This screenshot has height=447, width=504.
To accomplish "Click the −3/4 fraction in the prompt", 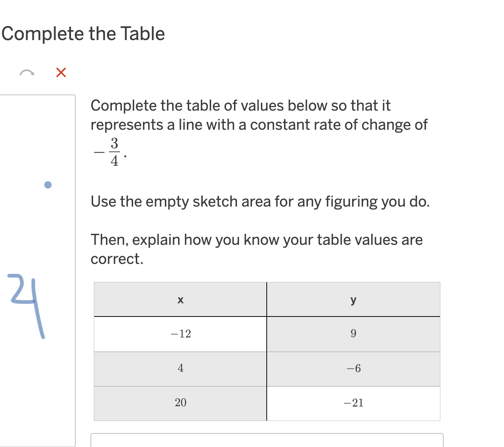I will pos(110,152).
